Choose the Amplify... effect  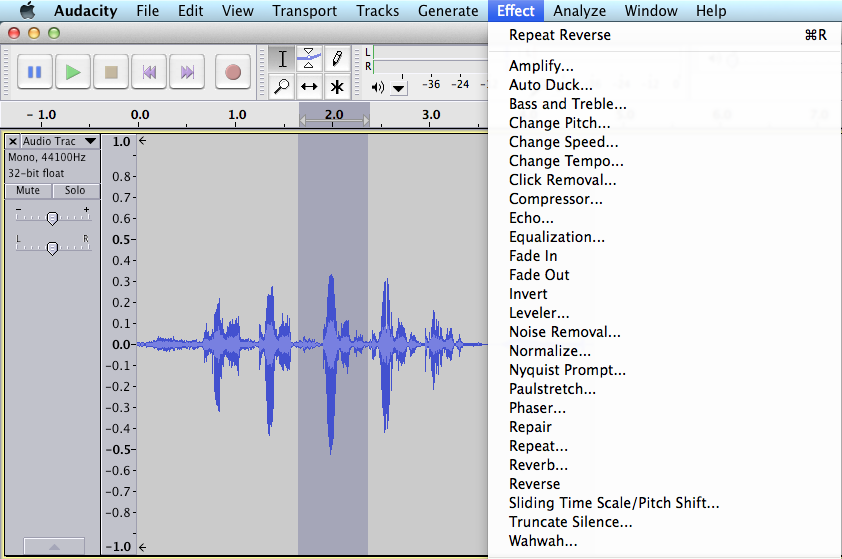[x=665, y=66]
